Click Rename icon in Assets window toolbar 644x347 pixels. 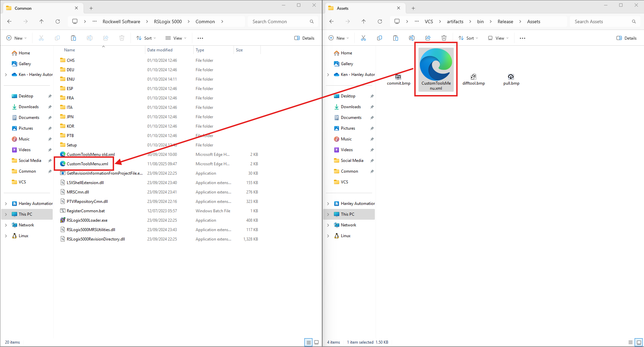tap(412, 38)
